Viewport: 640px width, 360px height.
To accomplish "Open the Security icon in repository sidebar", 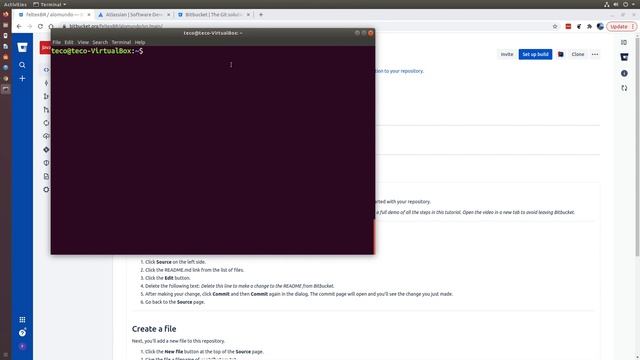I will point(46,163).
